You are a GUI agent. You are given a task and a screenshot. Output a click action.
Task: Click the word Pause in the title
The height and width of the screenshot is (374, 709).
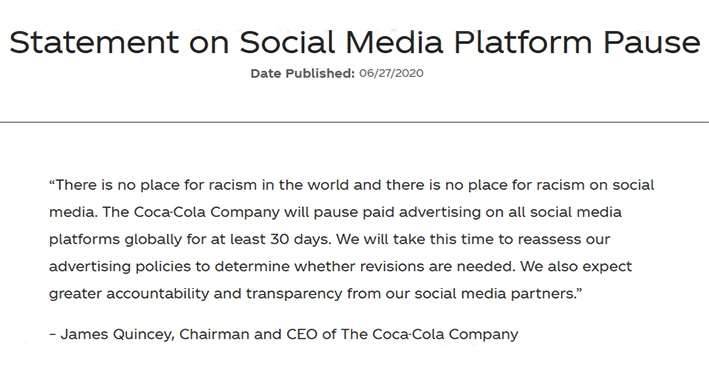(652, 42)
